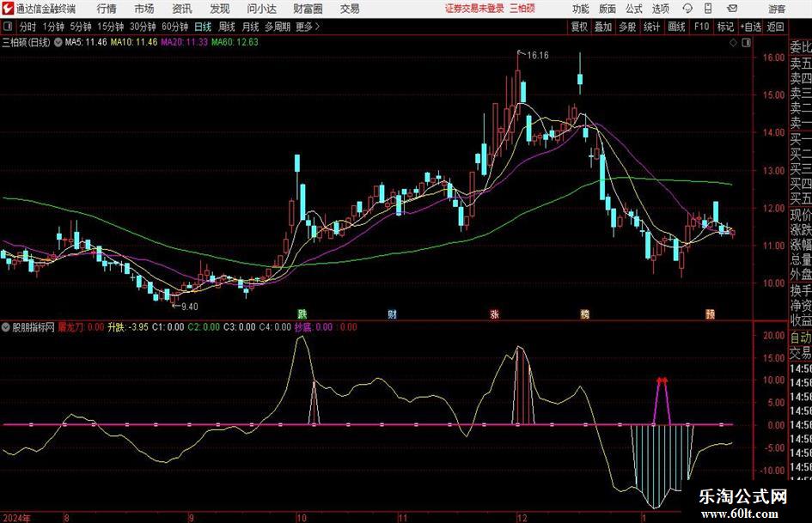Open the F10 company info button
This screenshot has height=523, width=812.
702,27
